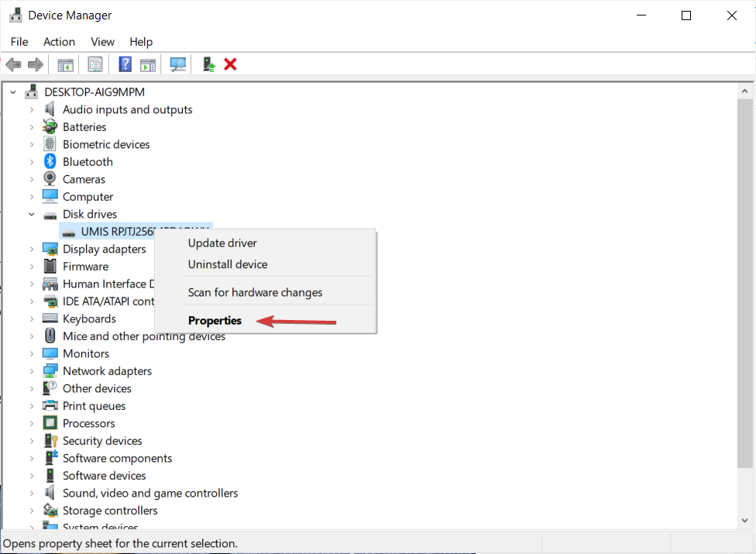Image resolution: width=756 pixels, height=554 pixels.
Task: Expand the Software components category
Action: pos(32,458)
